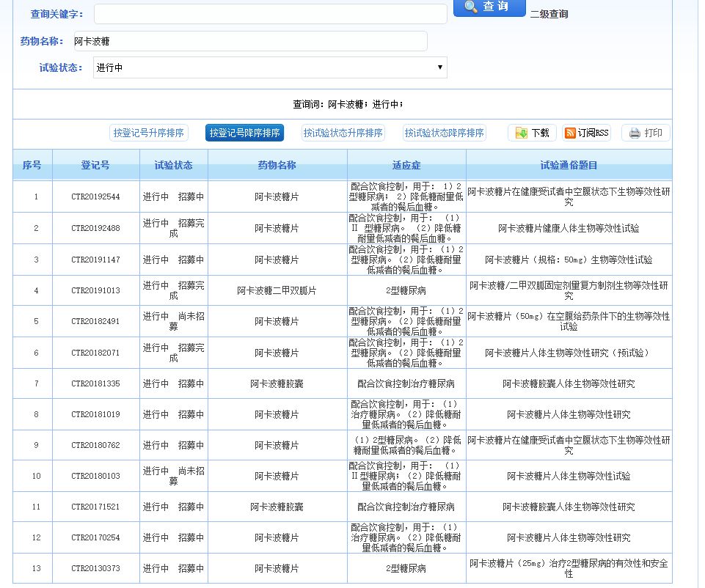Open registration CTR20180103
Viewport: 705px width, 588px height.
(95, 476)
